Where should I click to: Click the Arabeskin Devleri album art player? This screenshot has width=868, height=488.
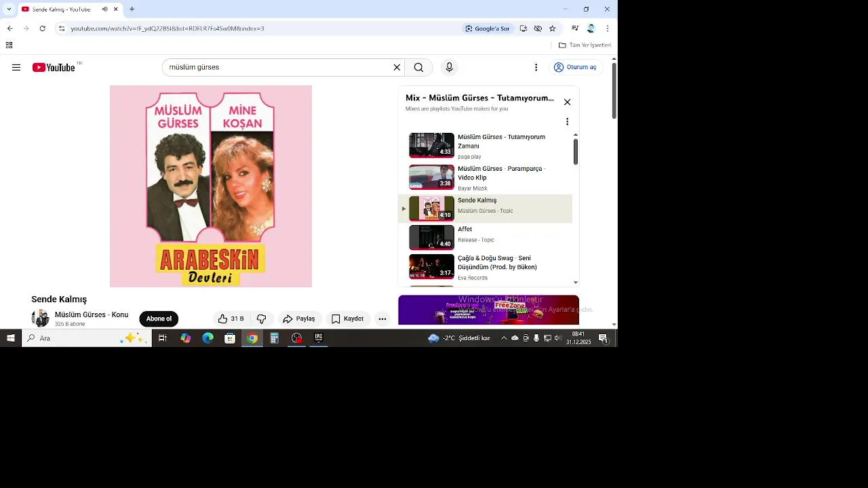(x=211, y=186)
